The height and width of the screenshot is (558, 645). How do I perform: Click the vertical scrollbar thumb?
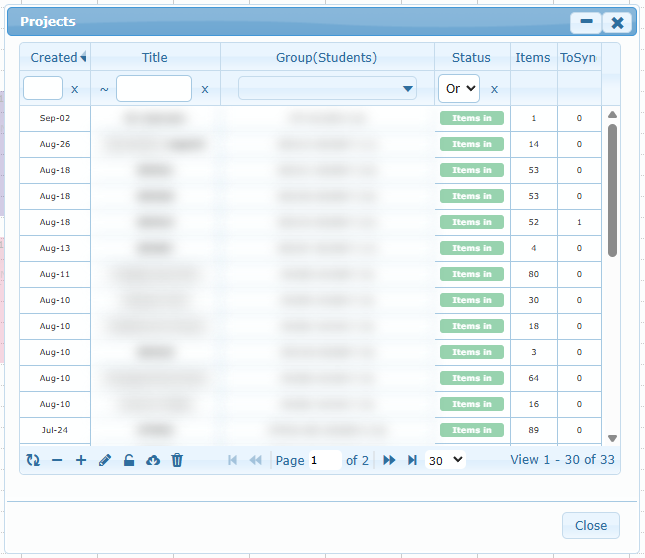pos(612,190)
